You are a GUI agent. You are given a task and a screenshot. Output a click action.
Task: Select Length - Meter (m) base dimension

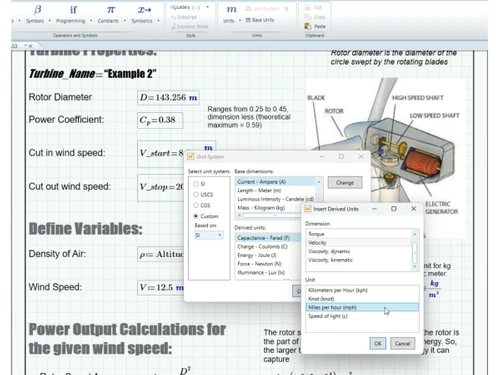click(276, 190)
